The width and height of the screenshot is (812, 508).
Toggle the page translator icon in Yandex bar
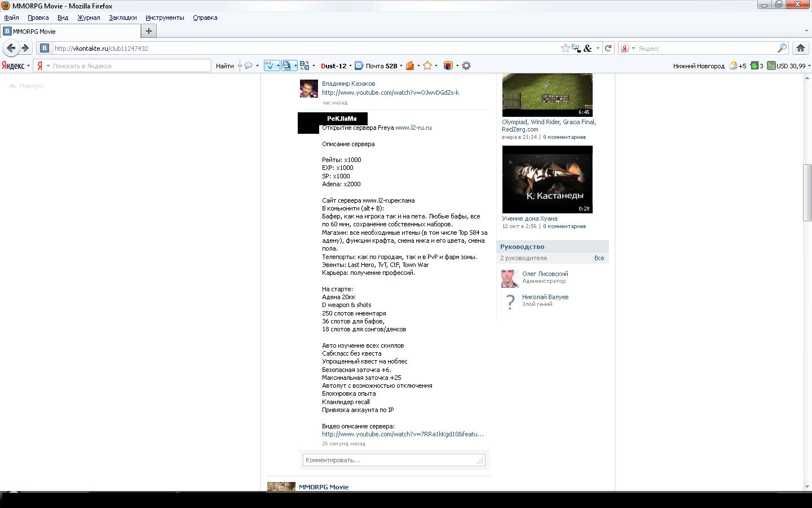click(286, 65)
